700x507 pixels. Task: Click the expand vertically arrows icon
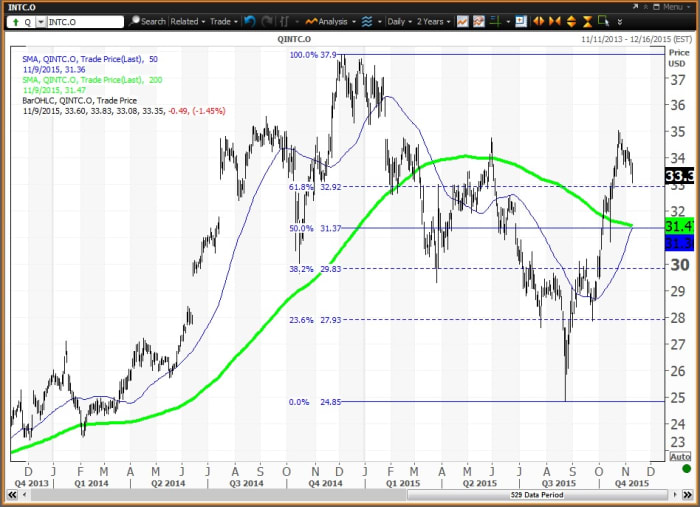(x=571, y=21)
